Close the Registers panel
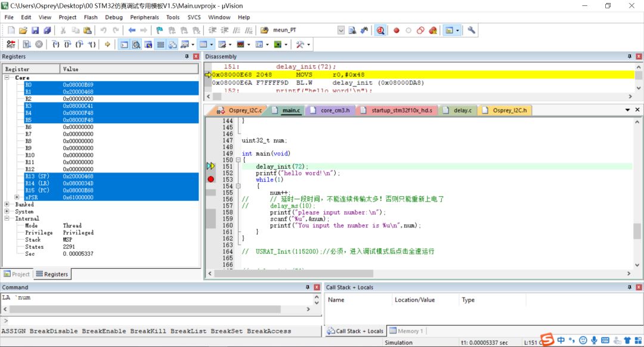 [196, 56]
